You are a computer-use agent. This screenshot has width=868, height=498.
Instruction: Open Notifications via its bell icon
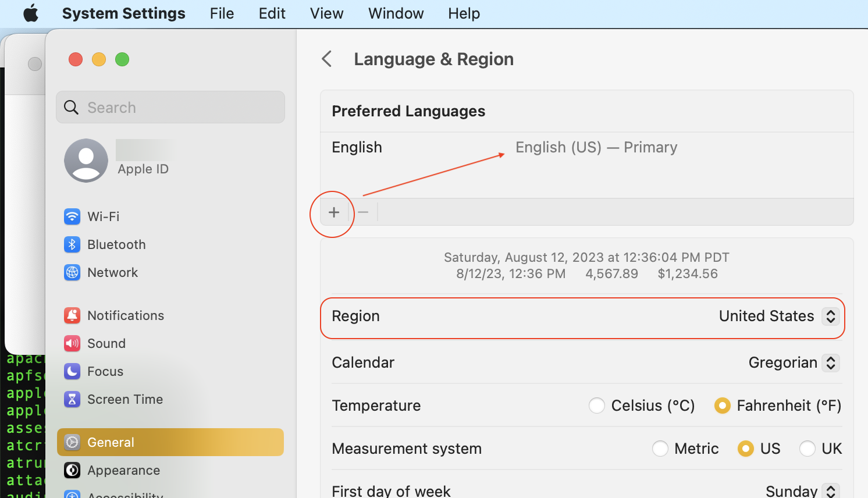click(x=72, y=315)
